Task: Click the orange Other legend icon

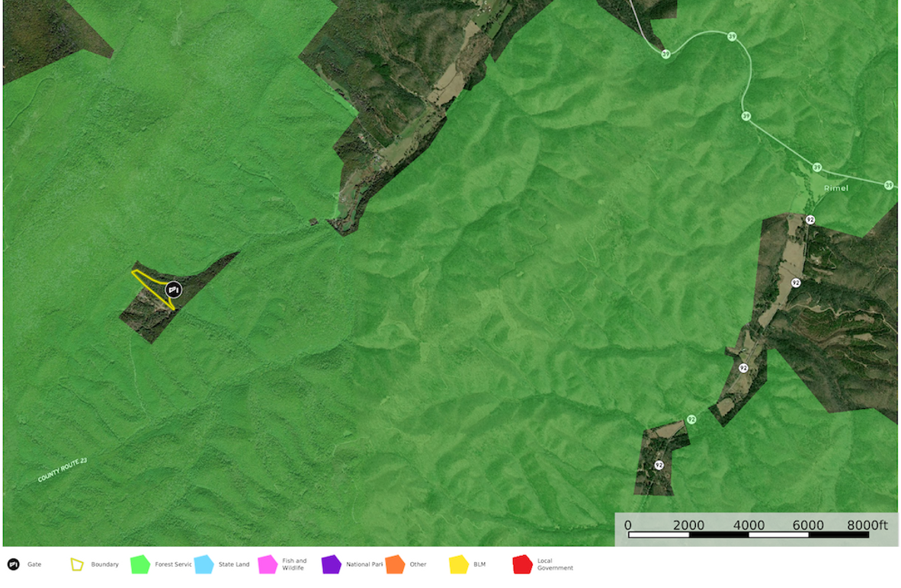Action: click(393, 564)
